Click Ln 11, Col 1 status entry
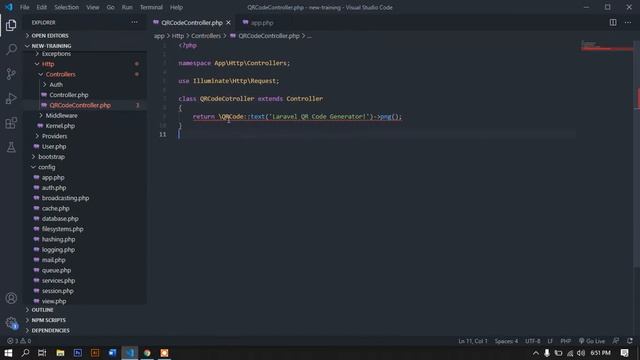 point(472,341)
